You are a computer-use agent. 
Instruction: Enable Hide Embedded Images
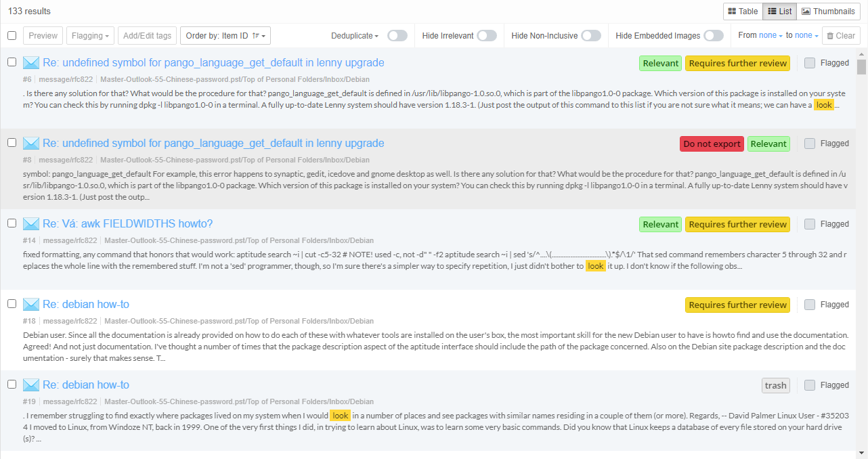click(714, 35)
